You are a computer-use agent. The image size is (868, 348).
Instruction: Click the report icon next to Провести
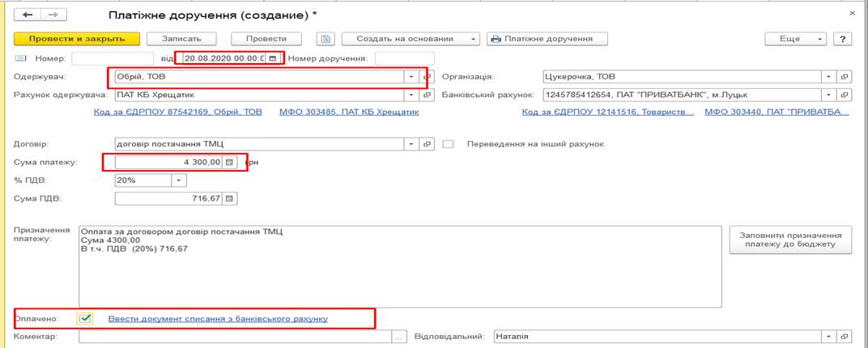325,39
